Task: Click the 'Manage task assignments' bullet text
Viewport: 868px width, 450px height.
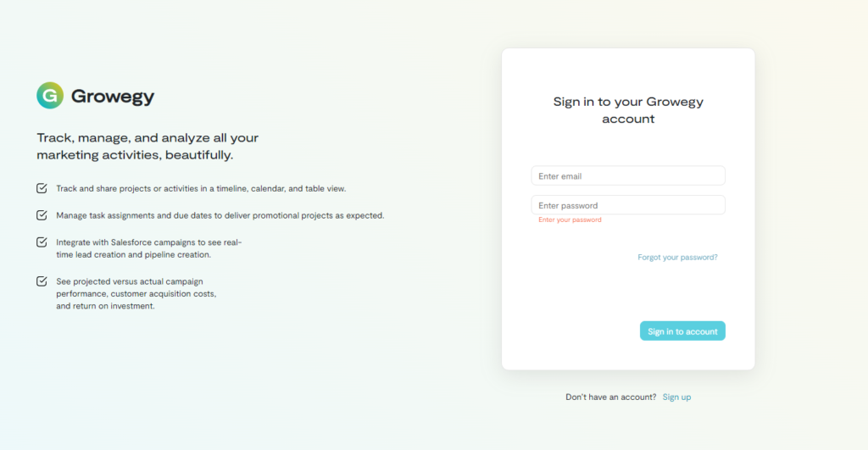Action: 220,215
